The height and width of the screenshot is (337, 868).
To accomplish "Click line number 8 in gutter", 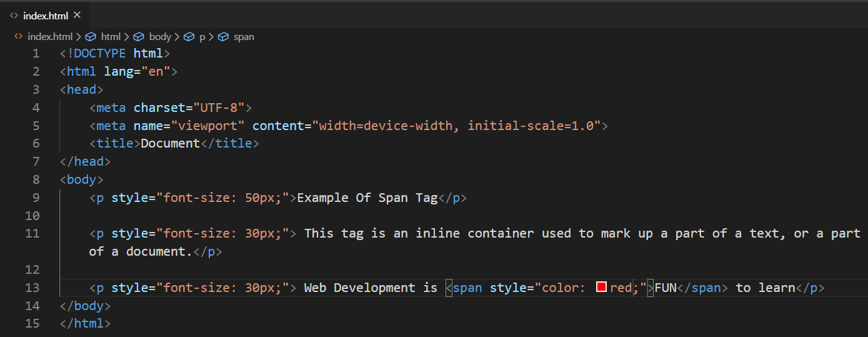I will (36, 180).
